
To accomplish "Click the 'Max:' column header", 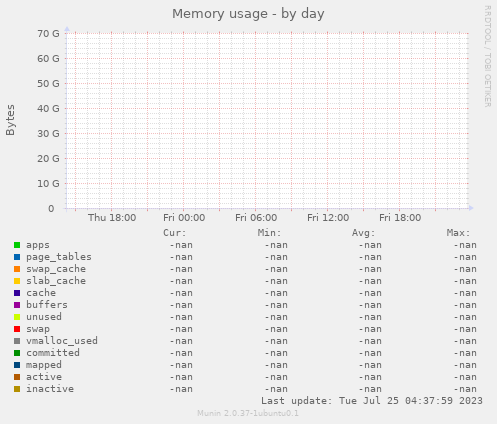I will pos(458,233).
